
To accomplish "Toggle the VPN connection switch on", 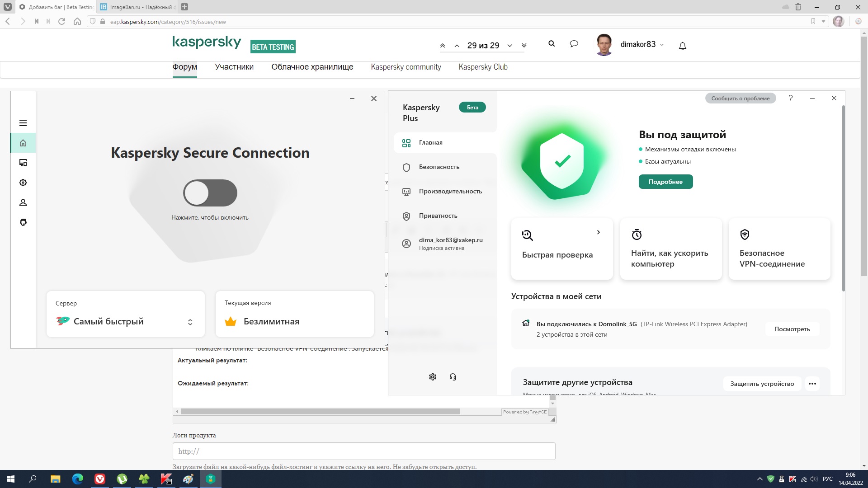I will click(210, 193).
